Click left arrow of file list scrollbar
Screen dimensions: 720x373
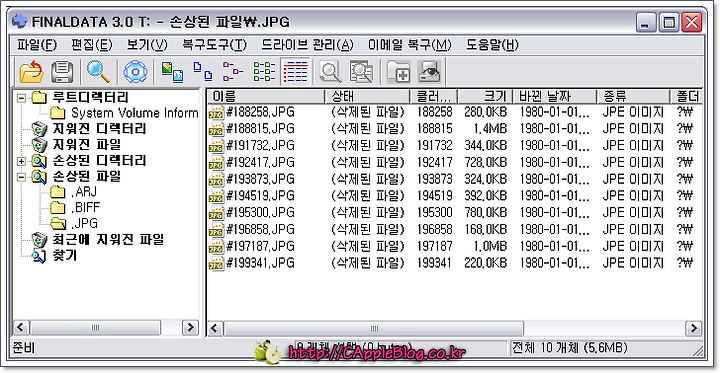(x=215, y=328)
